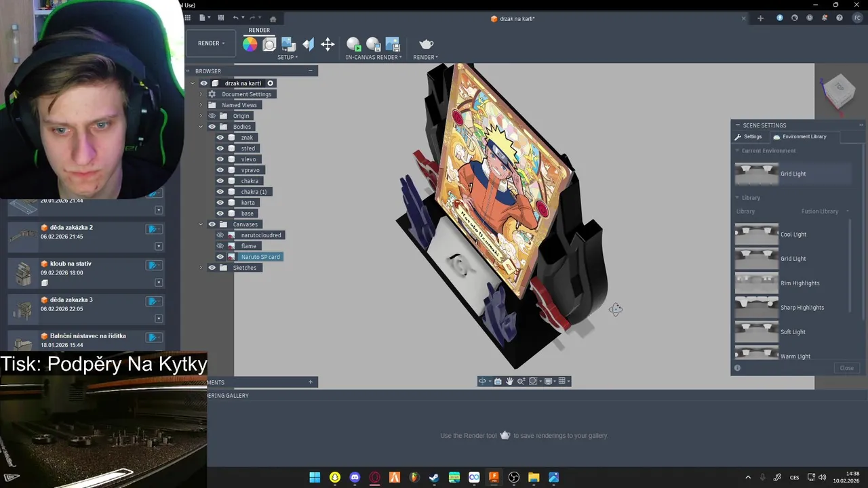Viewport: 868px width, 488px height.
Task: Open Steam from the taskbar
Action: pyautogui.click(x=434, y=477)
